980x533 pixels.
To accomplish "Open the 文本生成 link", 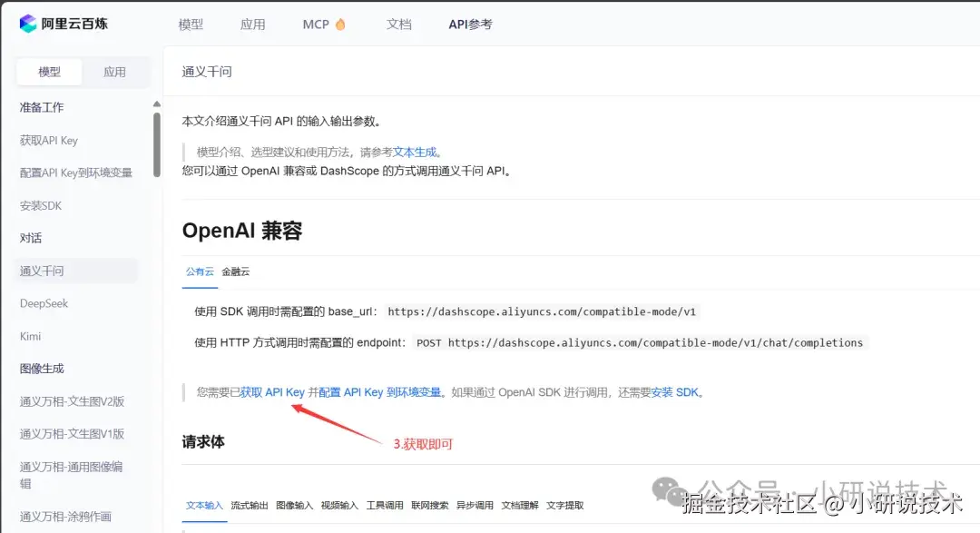I will tap(415, 152).
